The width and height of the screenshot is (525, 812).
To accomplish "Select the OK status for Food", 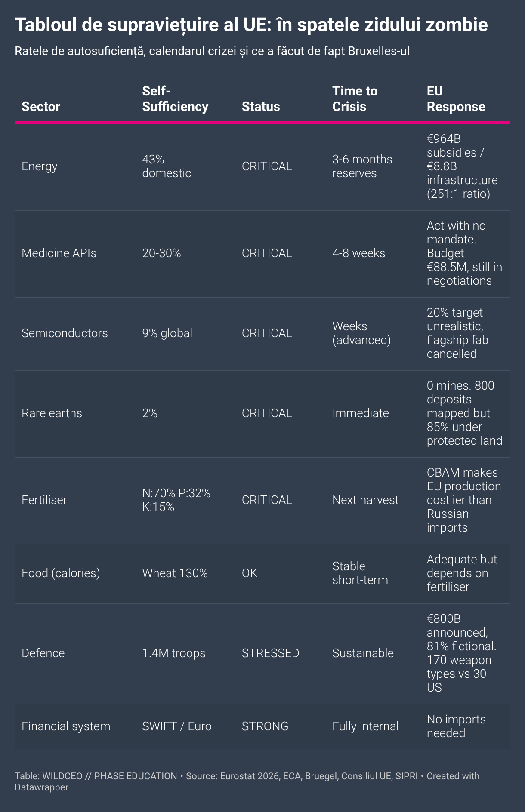I will click(x=250, y=573).
